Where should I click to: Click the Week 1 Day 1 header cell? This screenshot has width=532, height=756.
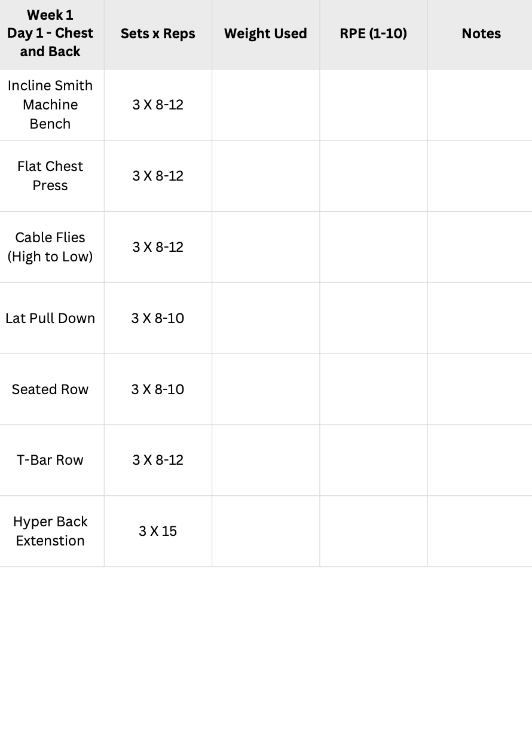pos(50,33)
